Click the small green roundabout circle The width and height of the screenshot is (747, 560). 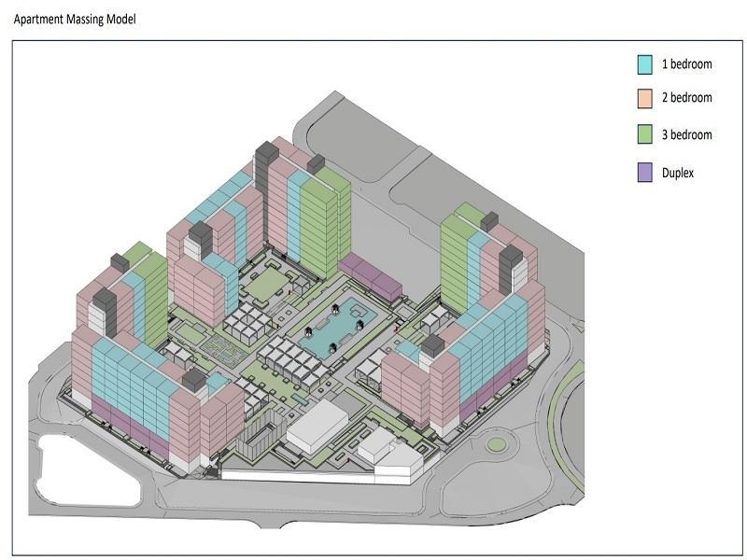tap(497, 445)
